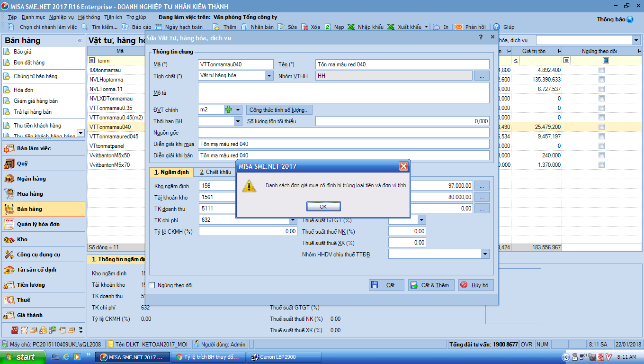Click the In print toolbar icon
The width and height of the screenshot is (644, 364).
[x=436, y=27]
